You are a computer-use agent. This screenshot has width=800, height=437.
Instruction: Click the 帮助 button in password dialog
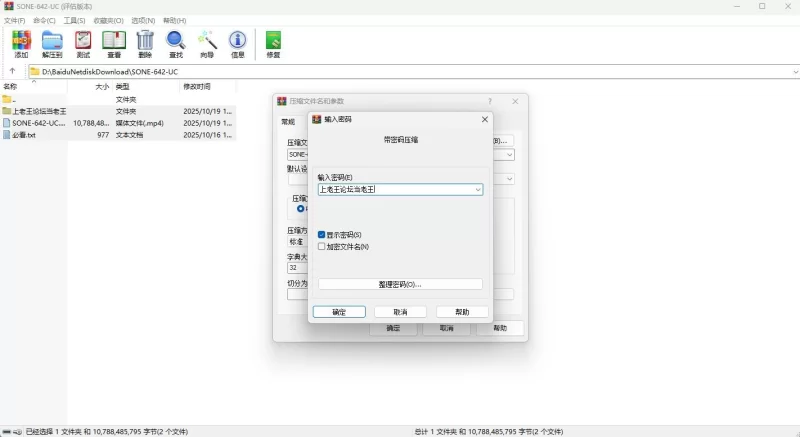click(462, 312)
